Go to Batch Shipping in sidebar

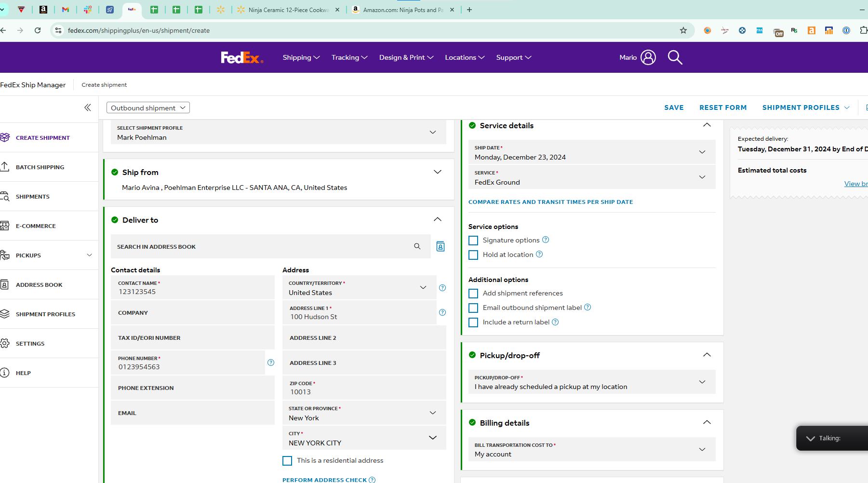(x=40, y=167)
